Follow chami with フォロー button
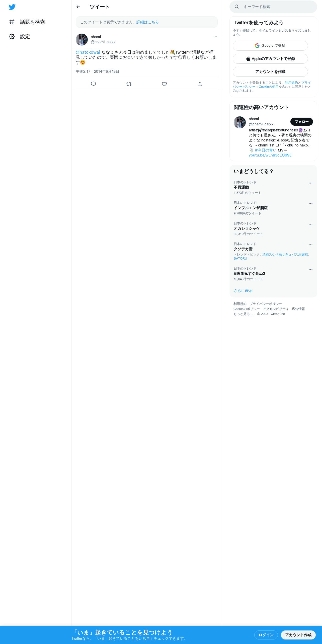The width and height of the screenshot is (322, 644). click(302, 122)
